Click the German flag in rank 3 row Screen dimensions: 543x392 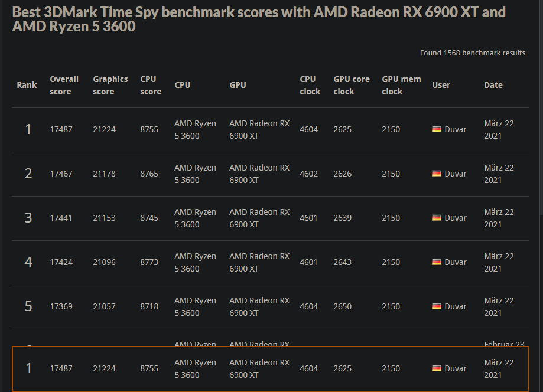coord(436,218)
